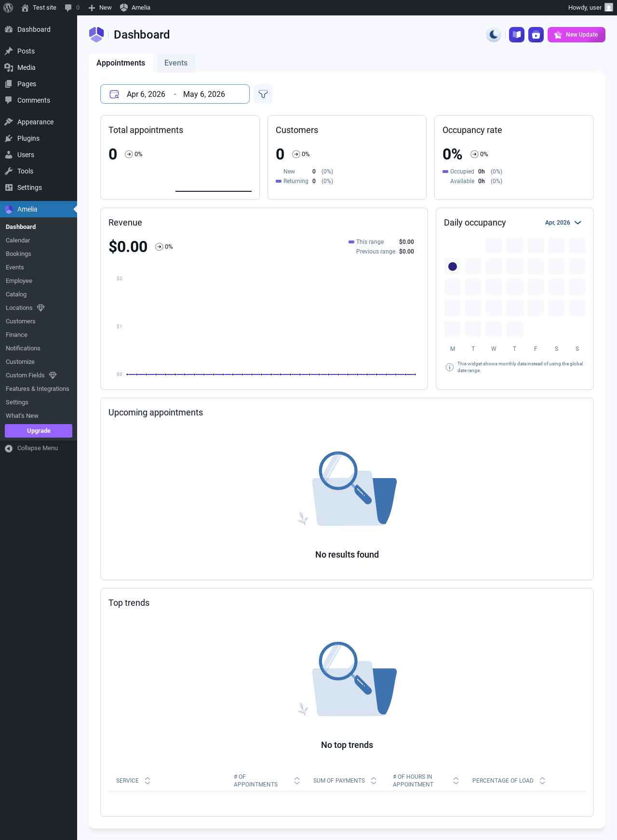
Task: Collapse the sidebar menu
Action: pyautogui.click(x=39, y=448)
